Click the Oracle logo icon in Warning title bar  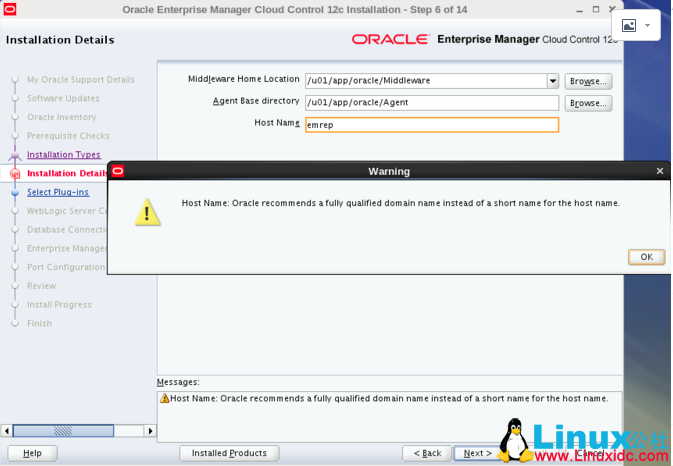(118, 171)
